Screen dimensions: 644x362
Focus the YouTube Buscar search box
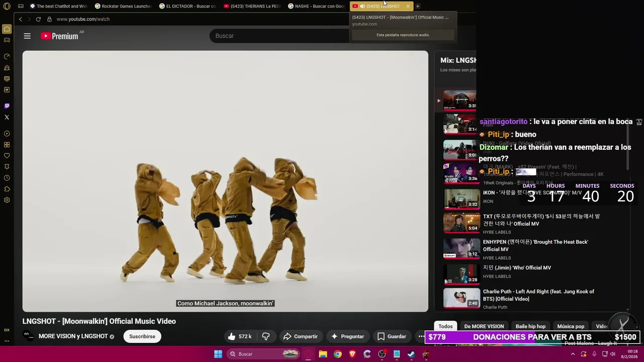[279, 36]
